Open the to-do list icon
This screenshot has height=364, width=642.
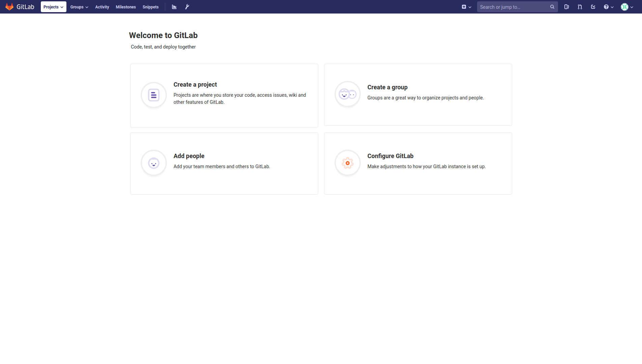tap(593, 7)
